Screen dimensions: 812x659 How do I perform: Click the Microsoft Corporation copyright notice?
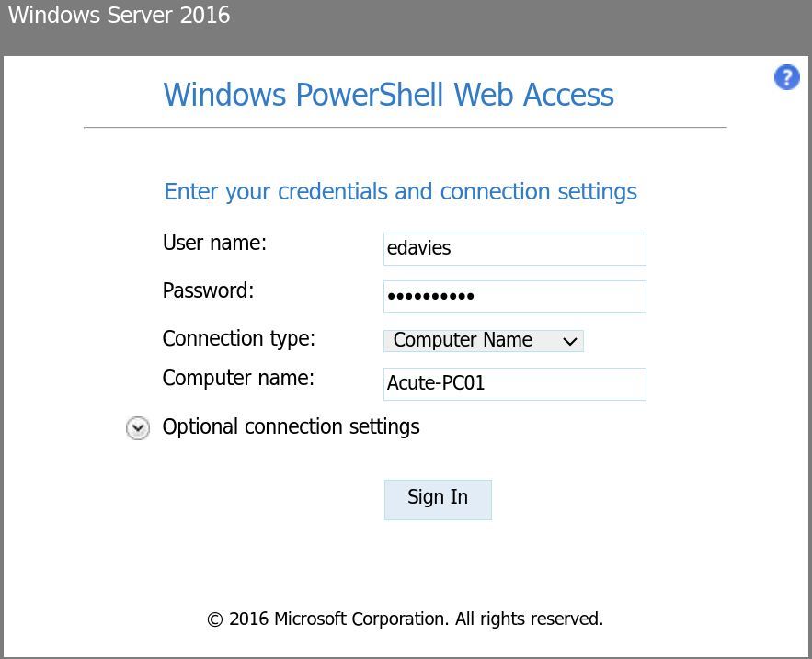(405, 619)
